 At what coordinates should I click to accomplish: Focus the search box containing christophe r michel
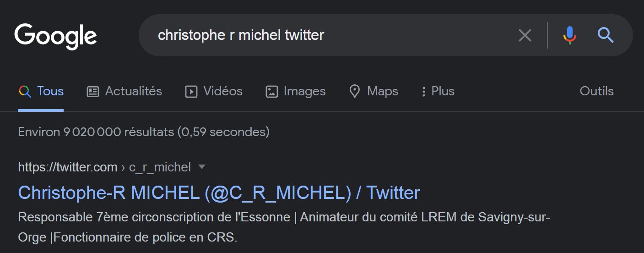point(320,35)
